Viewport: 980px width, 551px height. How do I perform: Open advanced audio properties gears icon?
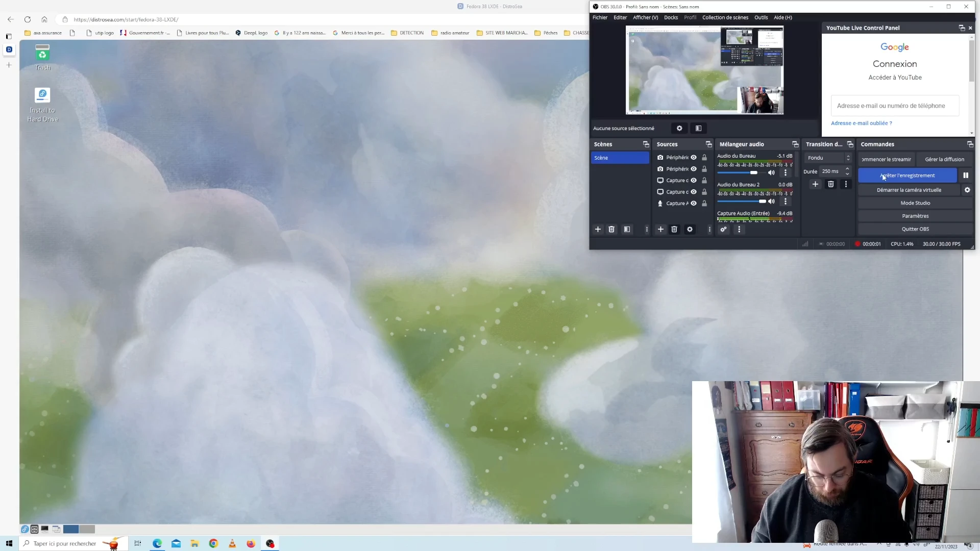coord(723,230)
